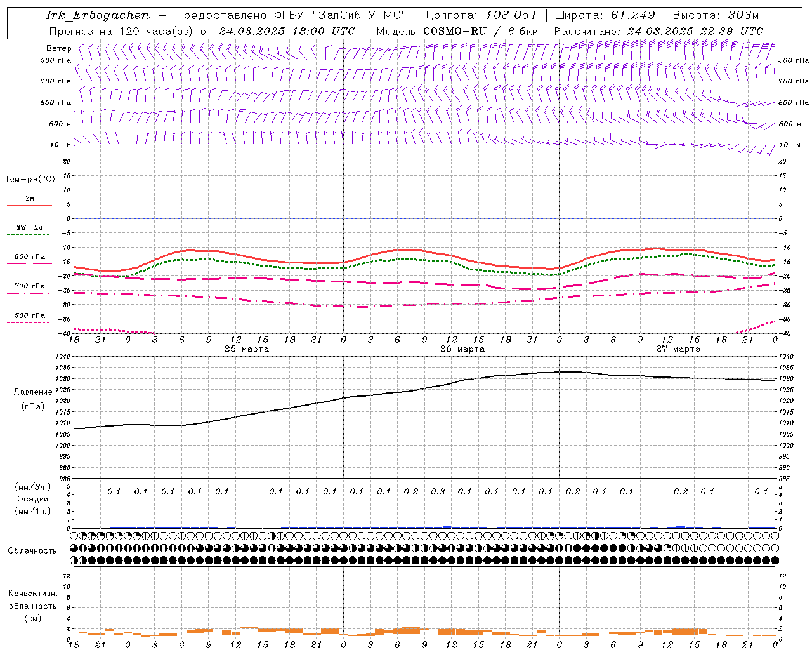Select the 27 марта date label
Image resolution: width=812 pixels, height=650 pixels.
click(x=678, y=349)
